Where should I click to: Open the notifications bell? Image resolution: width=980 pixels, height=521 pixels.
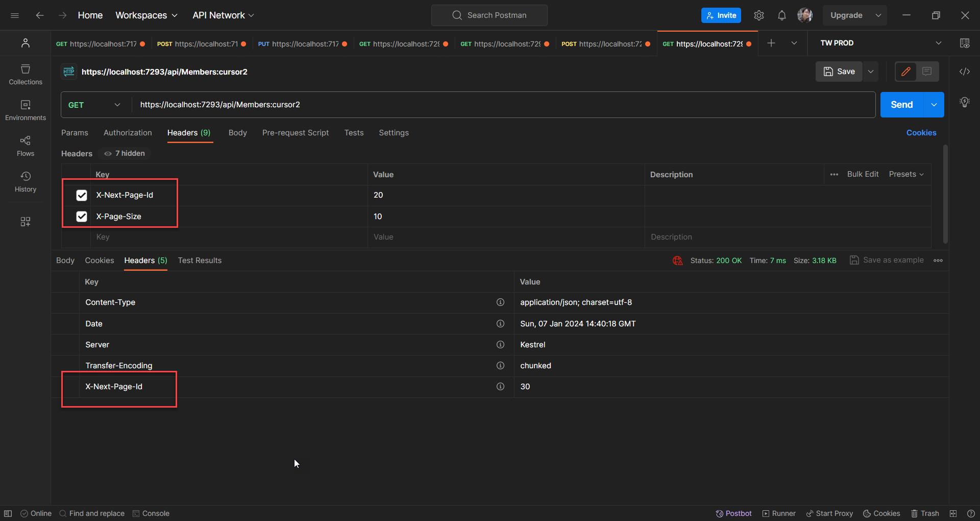781,15
